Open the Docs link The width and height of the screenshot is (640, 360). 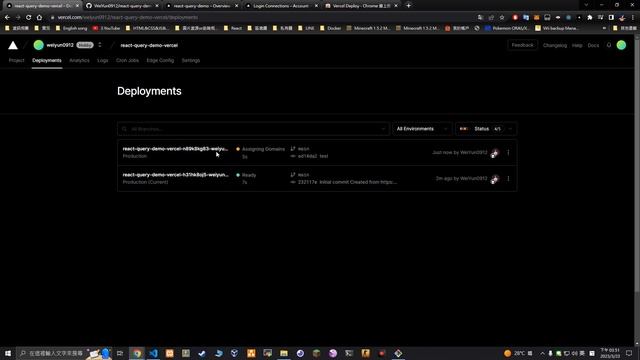[593, 45]
